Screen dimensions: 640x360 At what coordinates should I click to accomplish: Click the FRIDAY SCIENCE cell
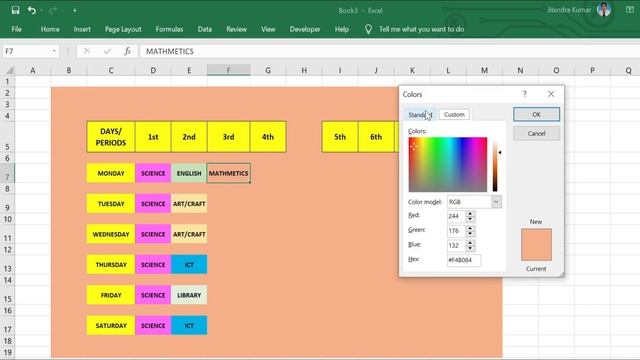[x=153, y=295]
